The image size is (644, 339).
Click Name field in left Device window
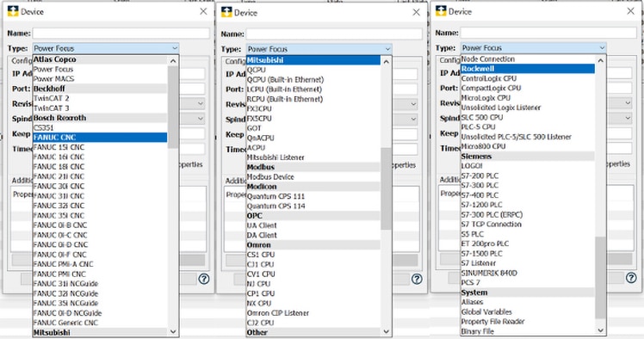point(121,34)
